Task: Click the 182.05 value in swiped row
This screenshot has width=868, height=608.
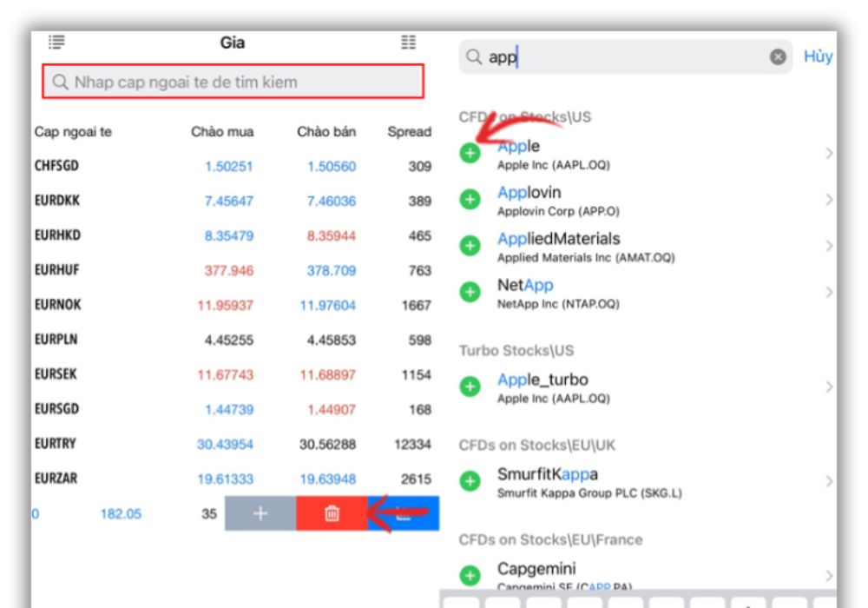Action: (x=121, y=514)
